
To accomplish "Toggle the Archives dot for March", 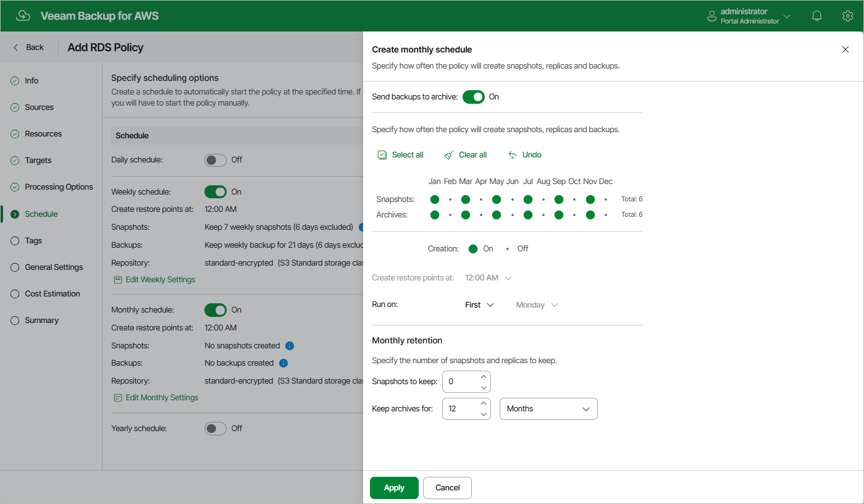I will (x=466, y=215).
